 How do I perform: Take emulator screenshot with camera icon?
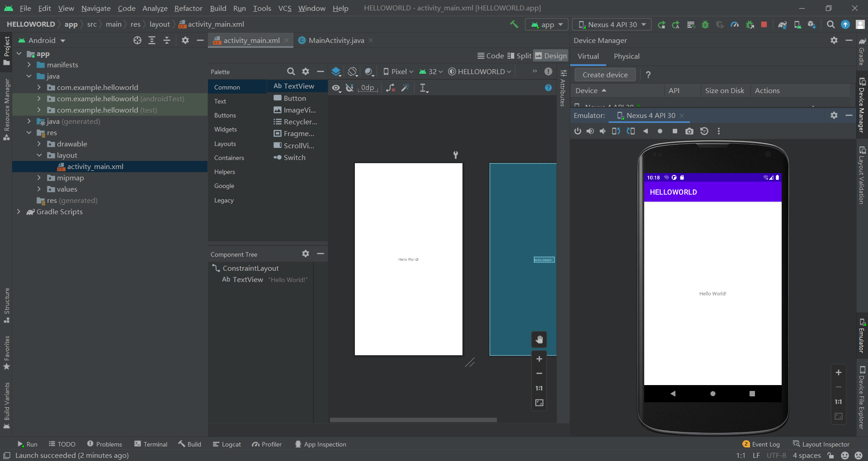pos(689,131)
